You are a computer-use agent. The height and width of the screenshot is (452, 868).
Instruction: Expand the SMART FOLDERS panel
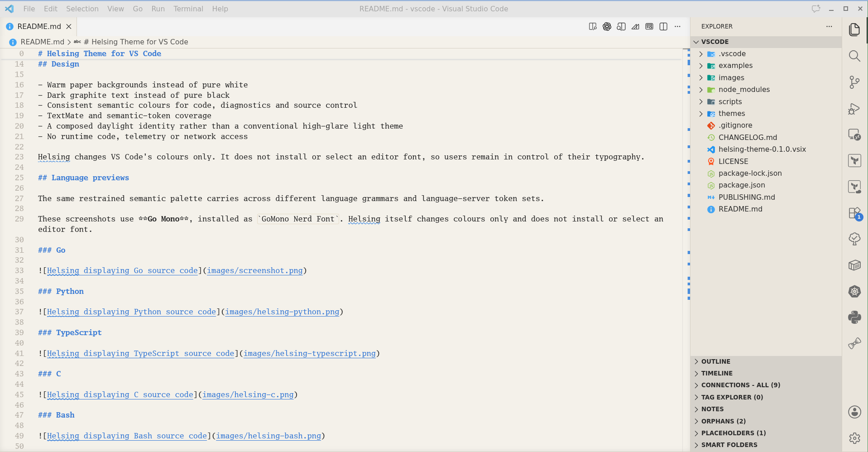point(766,445)
